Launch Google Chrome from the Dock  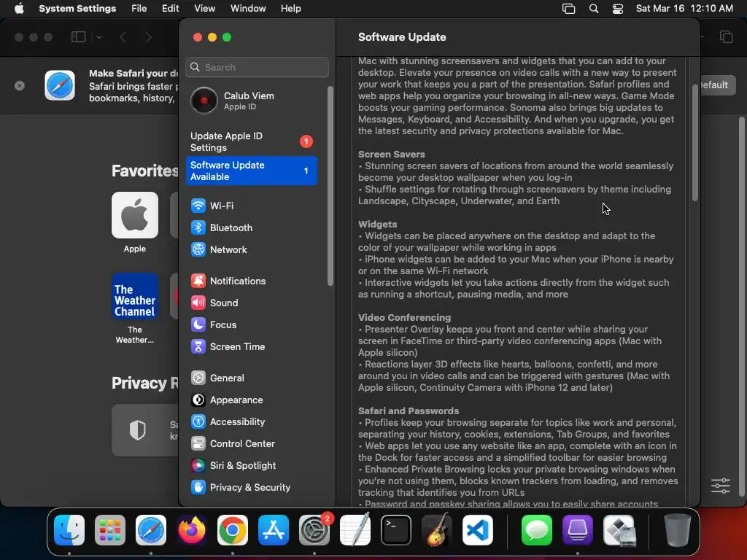pos(233,530)
